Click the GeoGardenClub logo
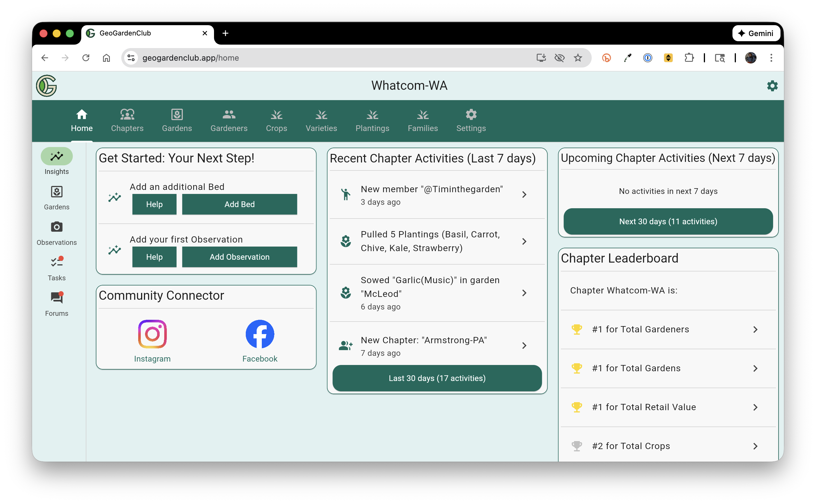This screenshot has width=816, height=504. click(x=47, y=86)
